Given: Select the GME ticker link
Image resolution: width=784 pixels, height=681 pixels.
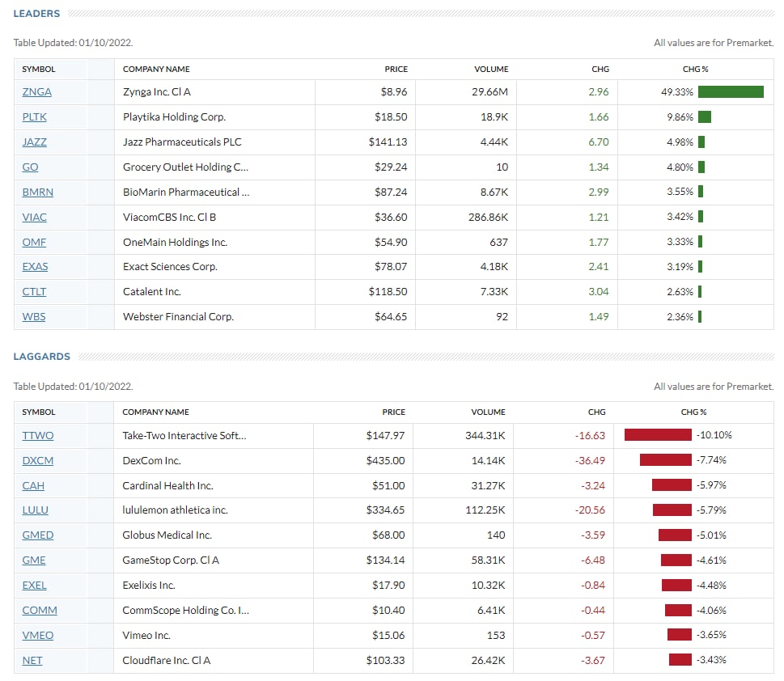Looking at the screenshot, I should [x=34, y=560].
